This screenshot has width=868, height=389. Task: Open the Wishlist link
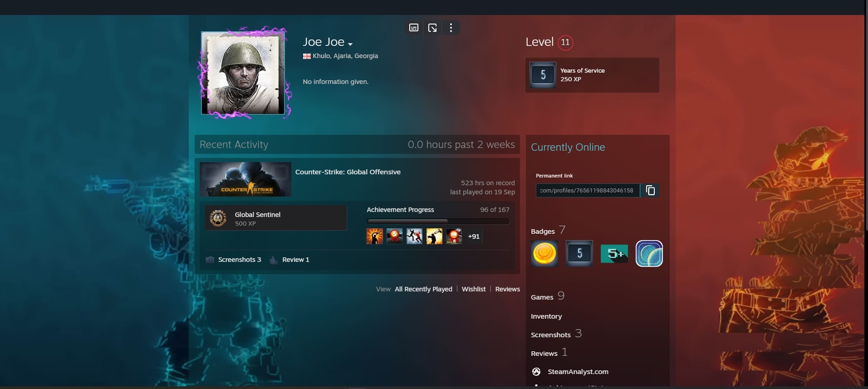(x=473, y=289)
